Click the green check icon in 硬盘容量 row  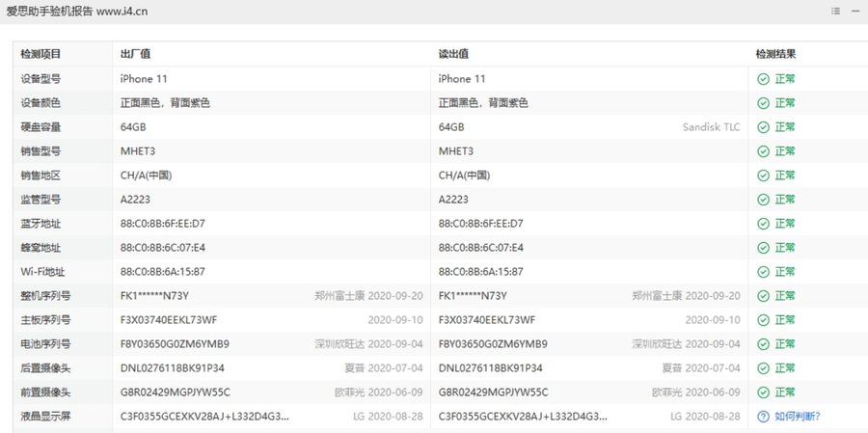click(764, 127)
